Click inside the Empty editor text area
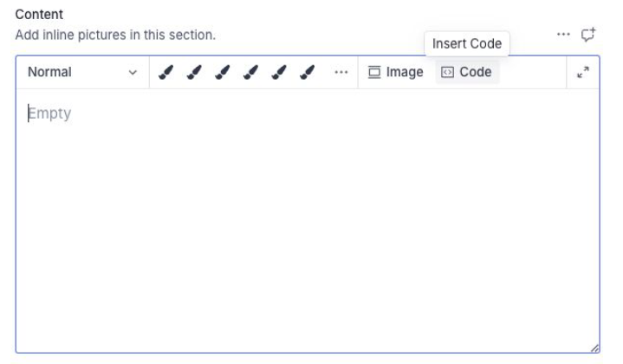 pyautogui.click(x=307, y=217)
